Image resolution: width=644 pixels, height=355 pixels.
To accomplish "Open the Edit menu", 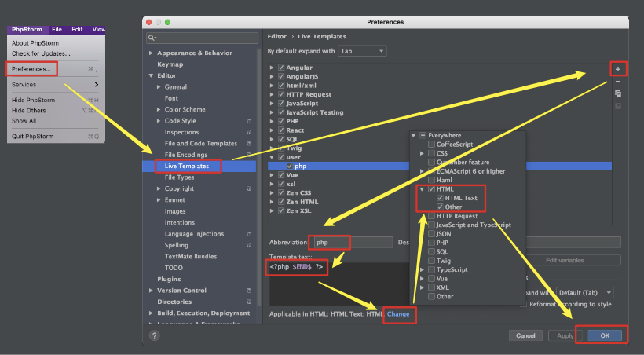I will [x=77, y=30].
